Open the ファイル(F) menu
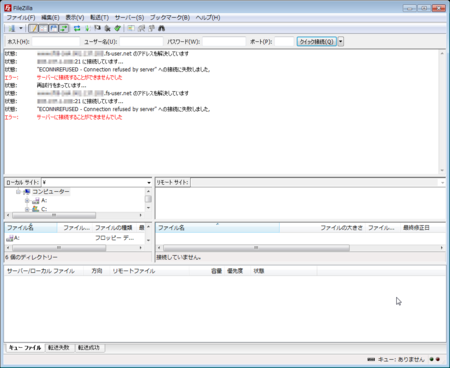The width and height of the screenshot is (450, 368). coord(21,18)
